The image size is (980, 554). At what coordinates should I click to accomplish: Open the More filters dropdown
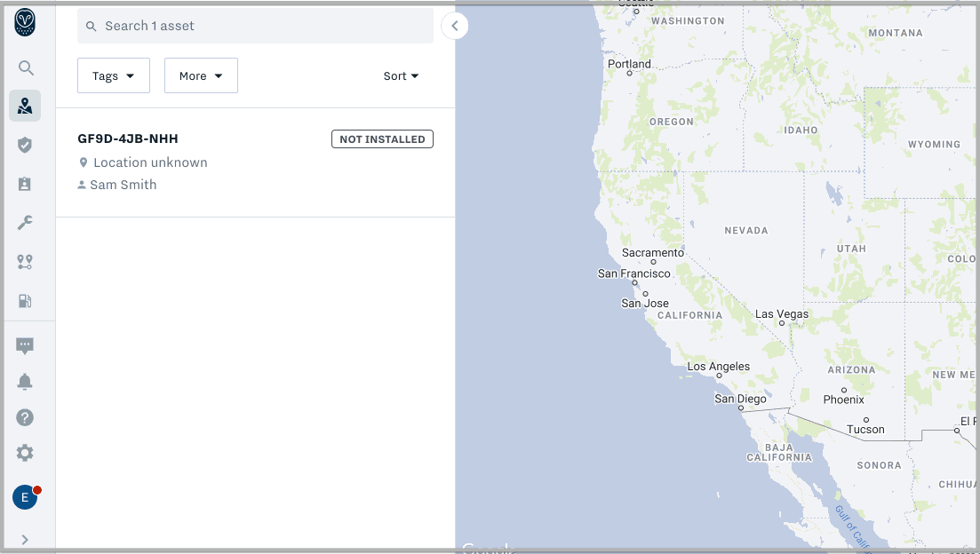(x=202, y=75)
